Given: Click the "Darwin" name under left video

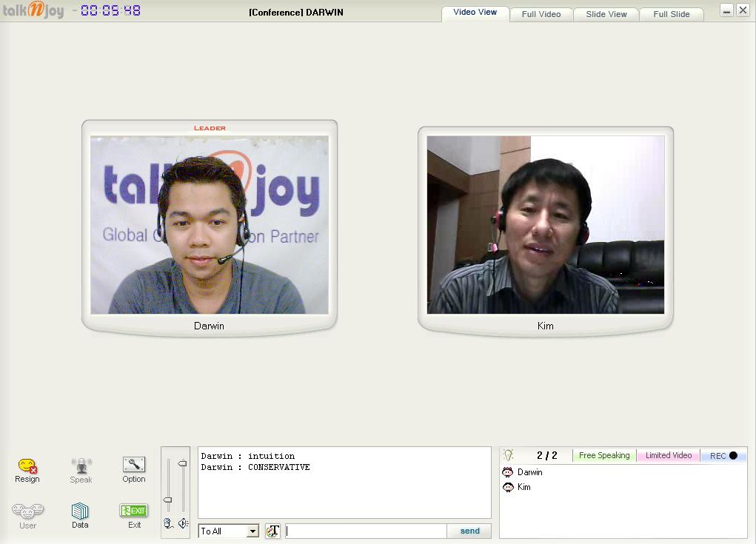Looking at the screenshot, I should pos(209,326).
